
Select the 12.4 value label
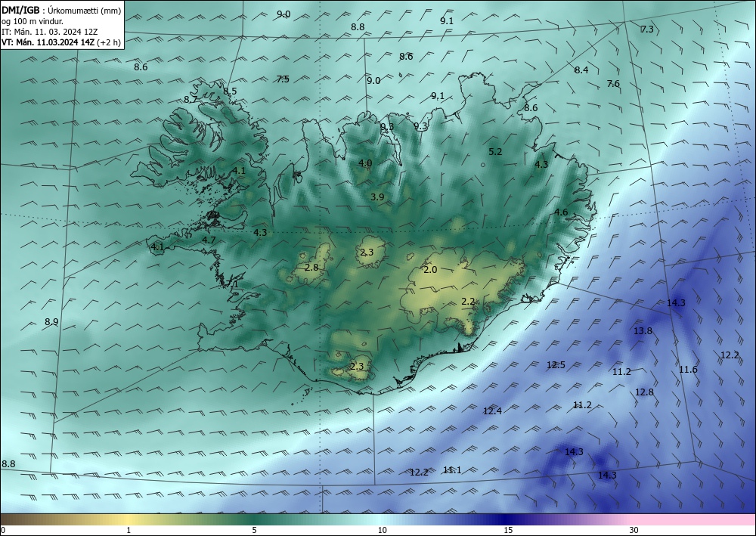[492, 411]
